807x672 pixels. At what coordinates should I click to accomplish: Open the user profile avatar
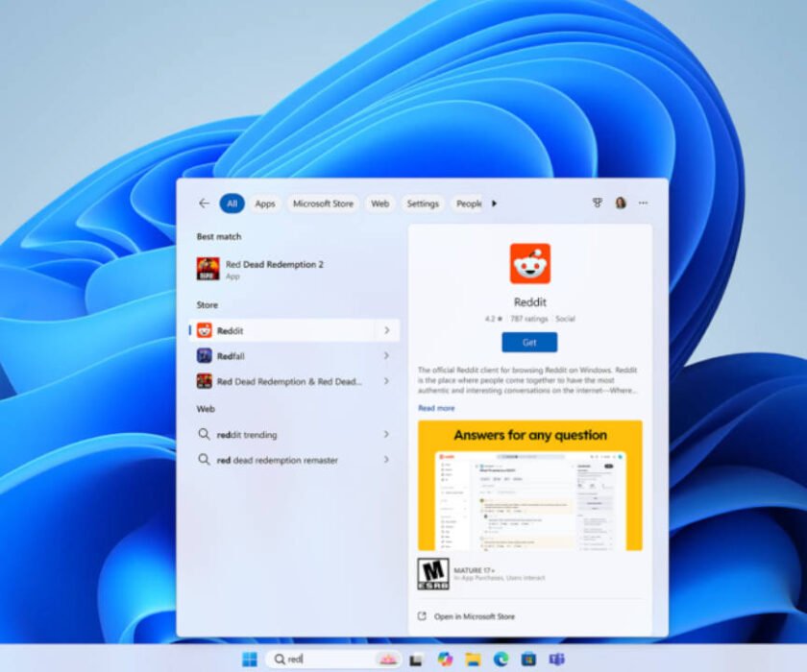[x=621, y=204]
